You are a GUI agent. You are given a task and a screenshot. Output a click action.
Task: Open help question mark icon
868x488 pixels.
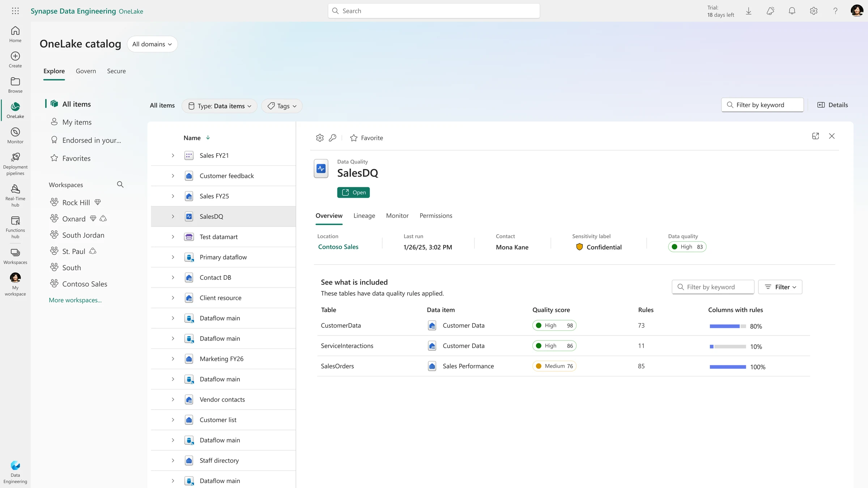click(835, 11)
